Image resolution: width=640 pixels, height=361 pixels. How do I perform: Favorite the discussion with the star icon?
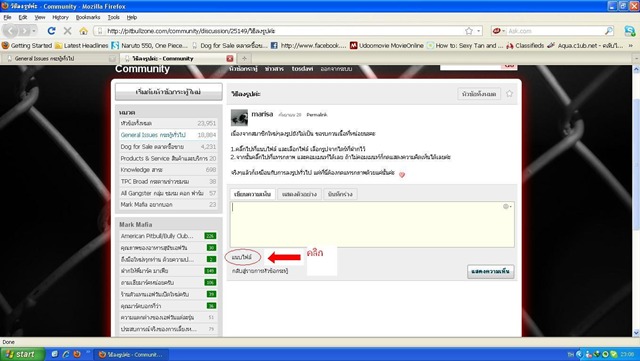click(509, 94)
